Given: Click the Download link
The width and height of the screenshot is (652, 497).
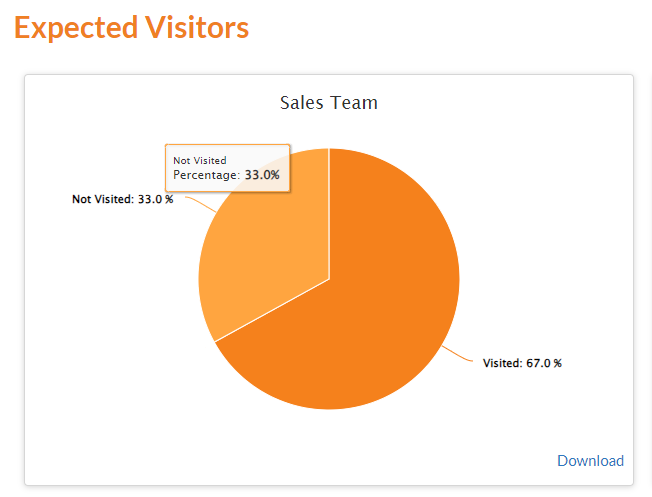Looking at the screenshot, I should tap(590, 461).
